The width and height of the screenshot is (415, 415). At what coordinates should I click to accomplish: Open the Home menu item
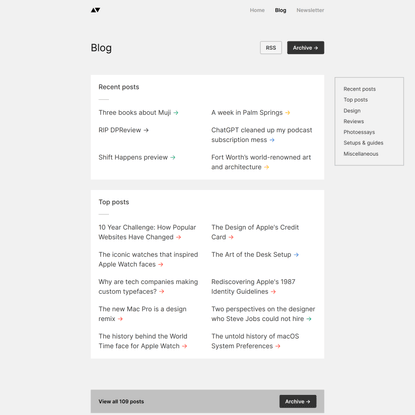[x=257, y=10]
